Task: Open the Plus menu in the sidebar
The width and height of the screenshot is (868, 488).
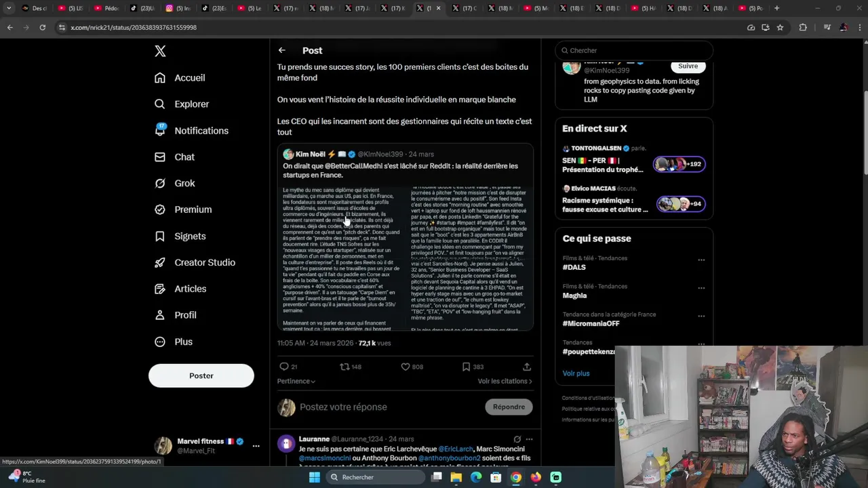Action: click(174, 342)
